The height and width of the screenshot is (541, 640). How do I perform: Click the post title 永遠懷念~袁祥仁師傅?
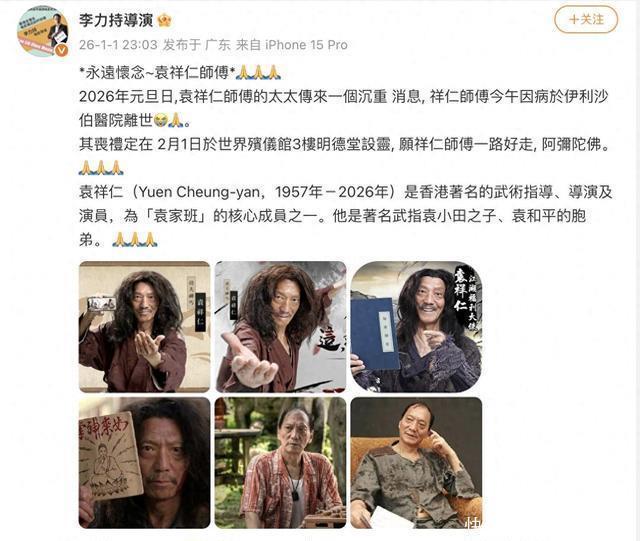point(157,73)
